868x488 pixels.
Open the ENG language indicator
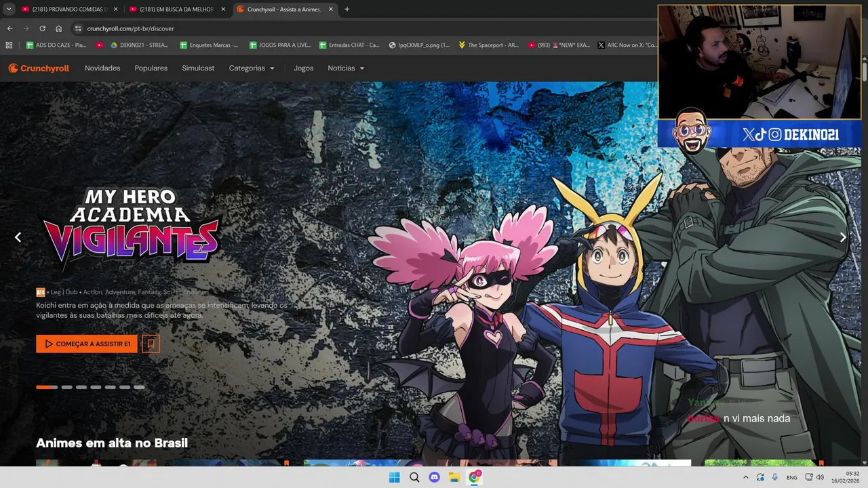[791, 477]
